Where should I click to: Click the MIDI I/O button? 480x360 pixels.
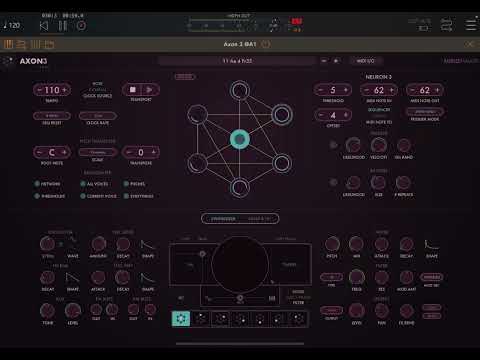(x=366, y=61)
